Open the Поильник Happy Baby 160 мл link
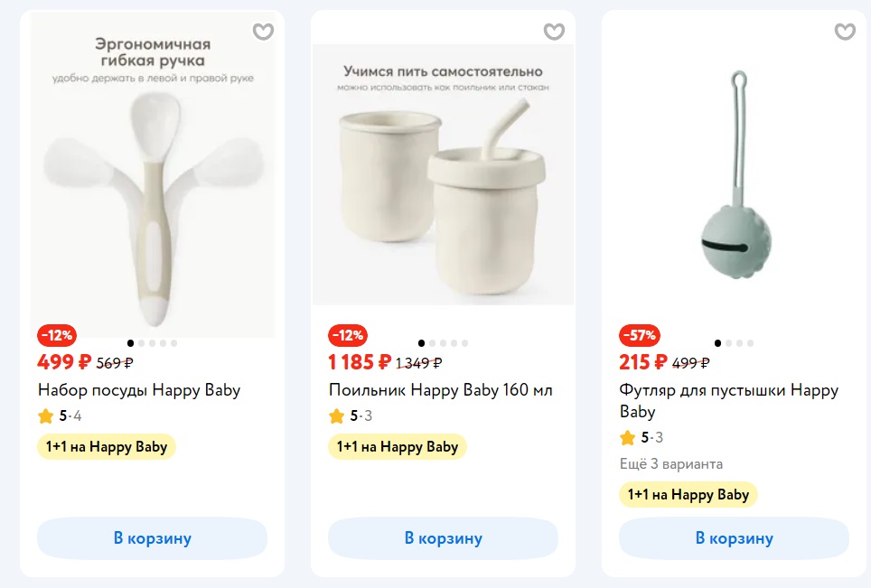This screenshot has width=871, height=588. coord(440,390)
